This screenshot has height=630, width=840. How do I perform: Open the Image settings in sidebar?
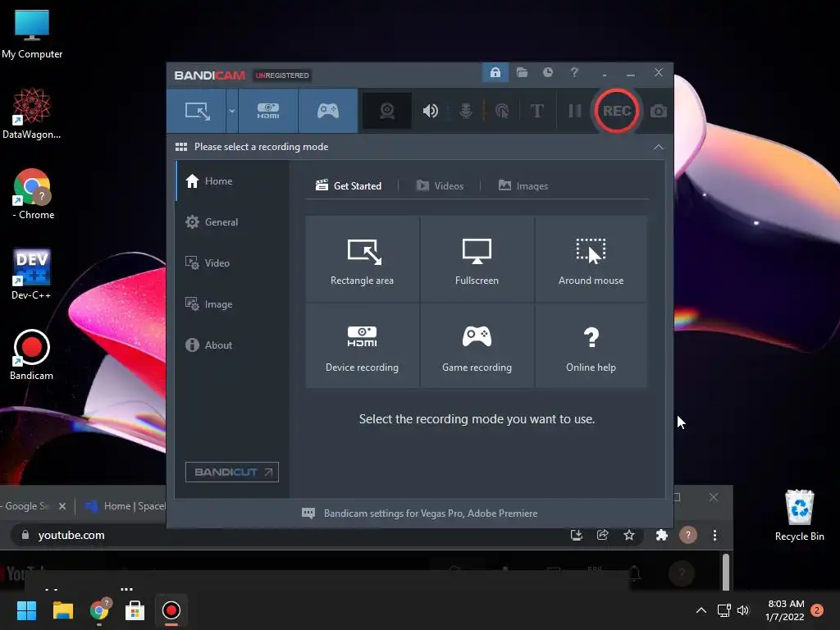[232, 304]
